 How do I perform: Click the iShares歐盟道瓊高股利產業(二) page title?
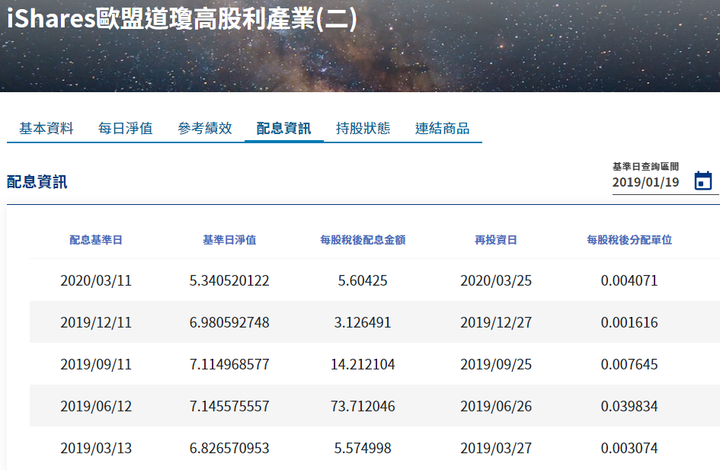(x=182, y=19)
